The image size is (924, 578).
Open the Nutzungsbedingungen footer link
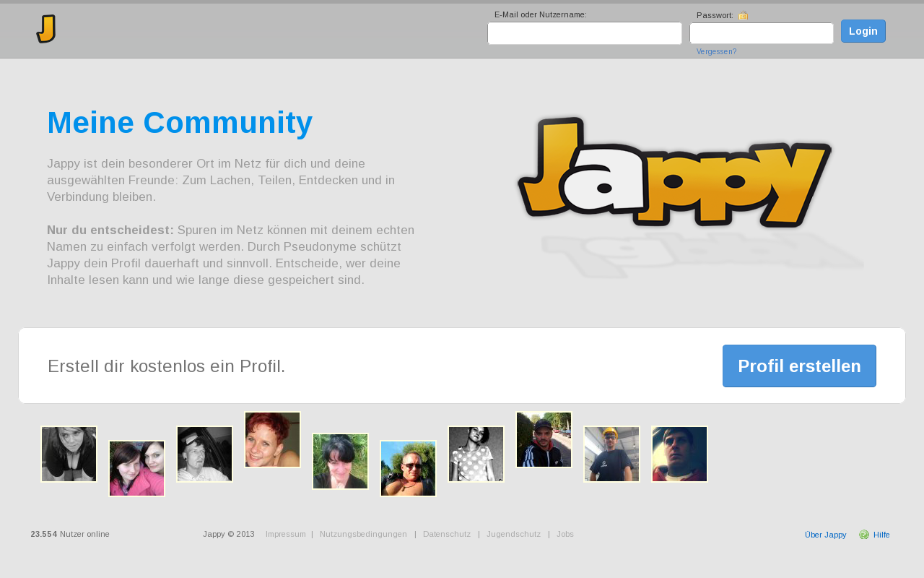click(363, 534)
